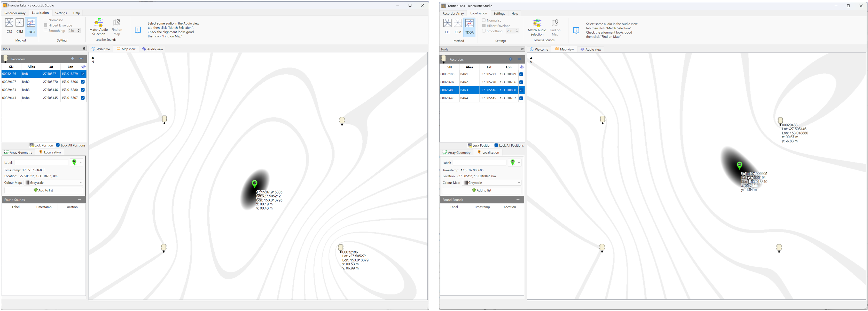
Task: Open marker style dropdown, right window
Action: [515, 163]
